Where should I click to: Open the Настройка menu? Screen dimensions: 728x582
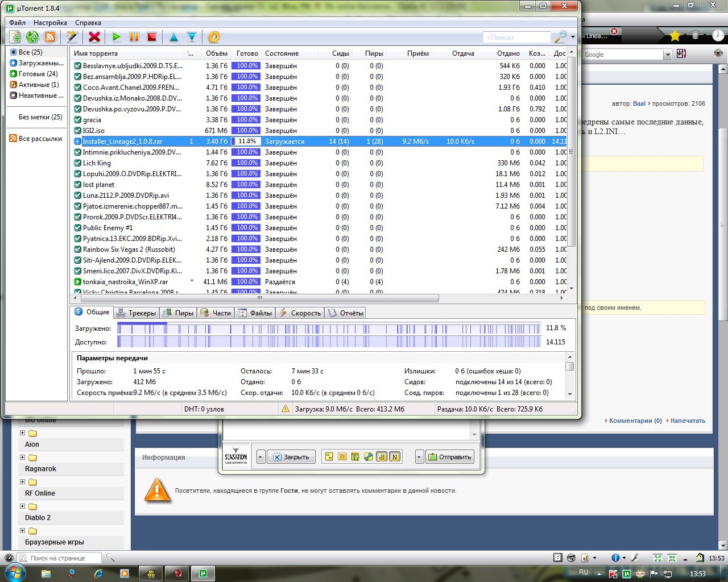point(50,23)
